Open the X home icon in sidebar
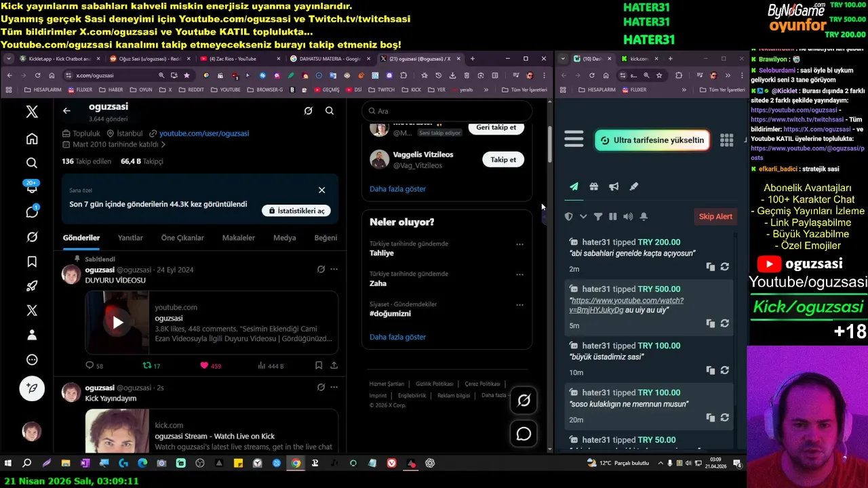This screenshot has height=488, width=868. coord(32,139)
